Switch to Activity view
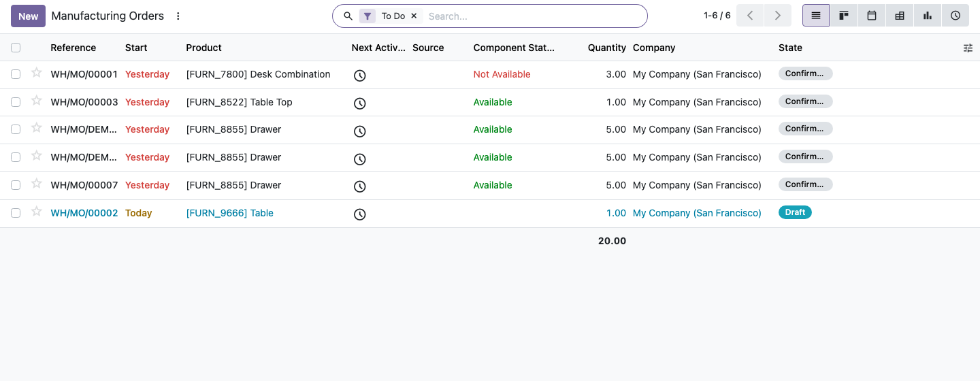This screenshot has height=381, width=980. point(955,16)
